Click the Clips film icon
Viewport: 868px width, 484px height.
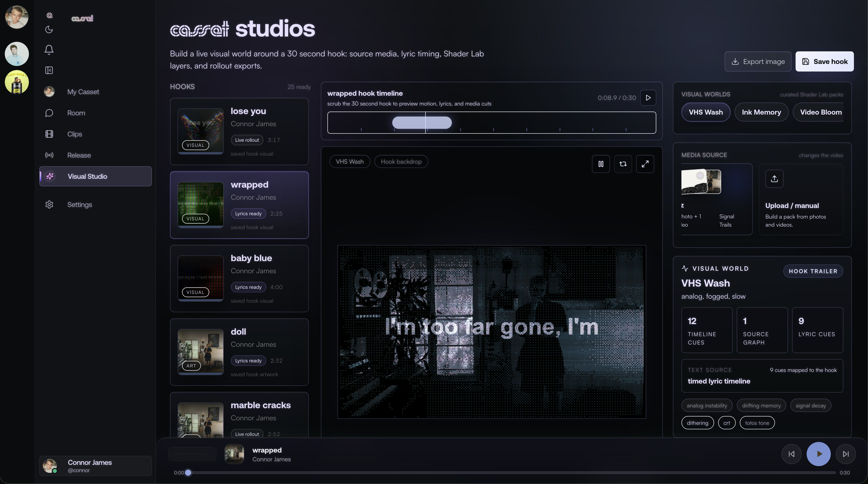coord(49,134)
